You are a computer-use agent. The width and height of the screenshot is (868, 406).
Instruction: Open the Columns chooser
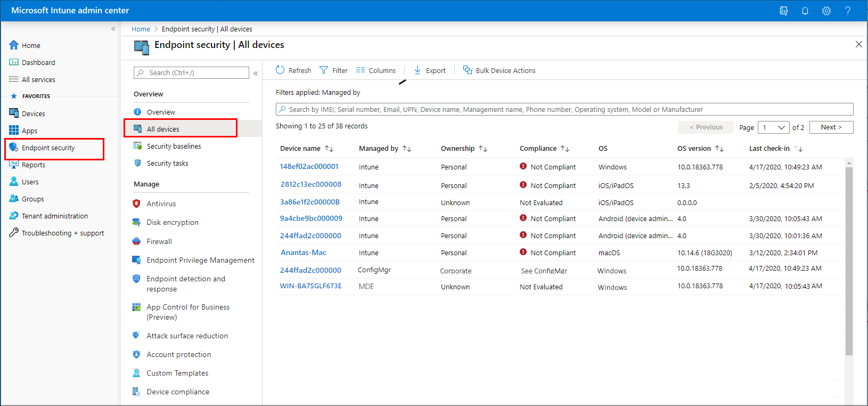point(376,70)
